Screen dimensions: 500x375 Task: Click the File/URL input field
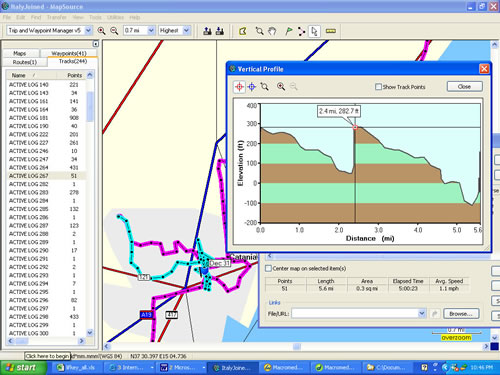355,313
